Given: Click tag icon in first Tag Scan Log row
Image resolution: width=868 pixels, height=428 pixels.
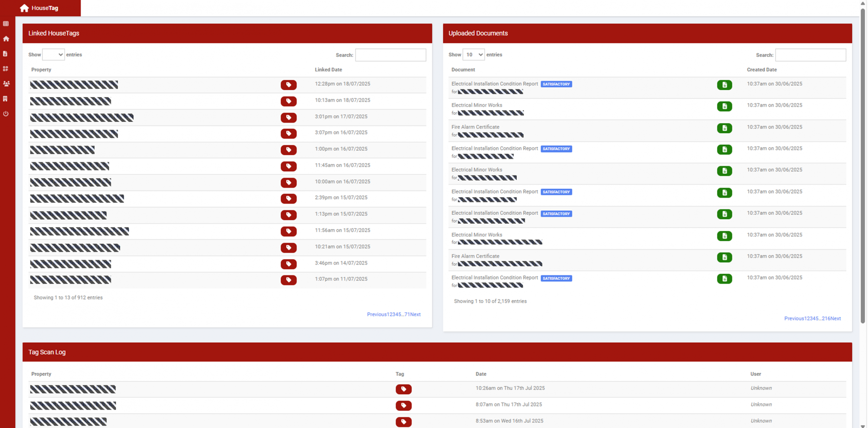Looking at the screenshot, I should [x=403, y=389].
